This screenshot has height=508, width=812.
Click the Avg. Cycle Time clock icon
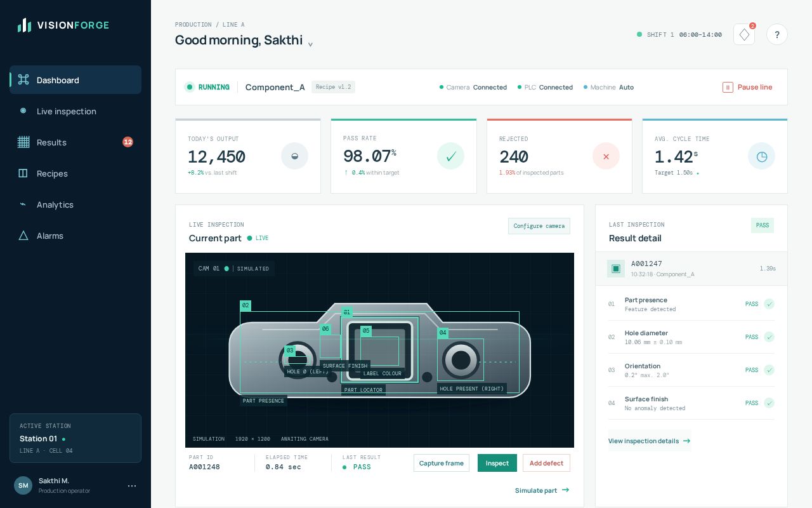pos(761,156)
